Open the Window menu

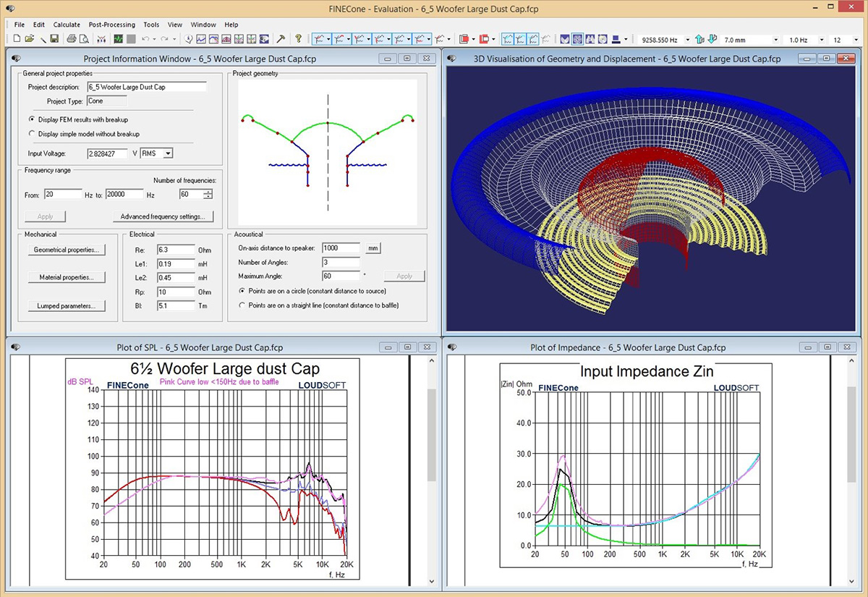coord(203,25)
